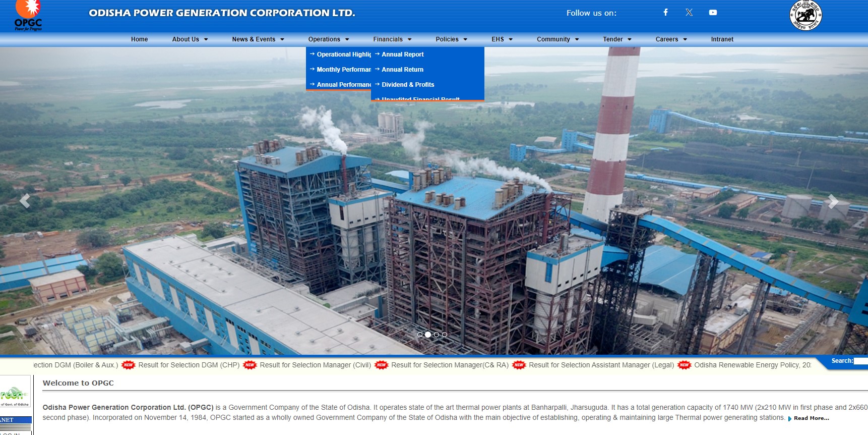This screenshot has height=435, width=868.
Task: Select Dividend & Profits menu entry
Action: (x=407, y=85)
